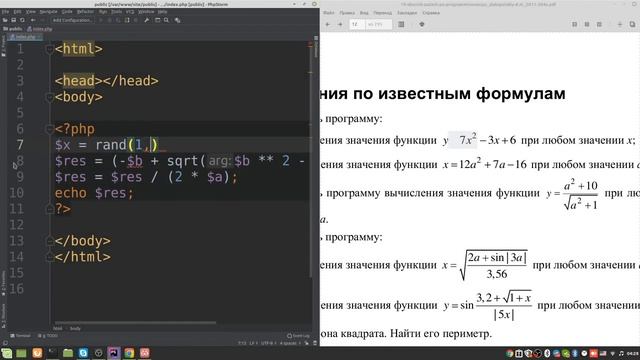Screen dimensions: 640x360
Task: Click the clock in the system tray
Action: pos(633,353)
